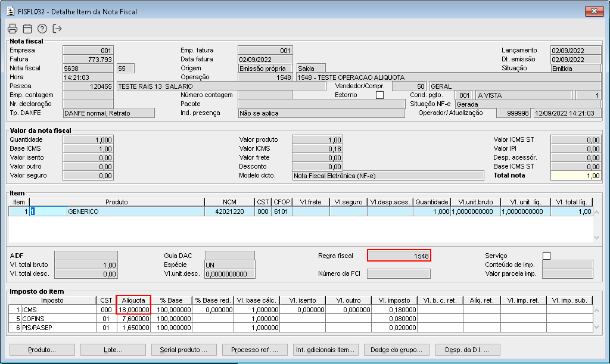
Task: Click the exit door icon
Action: tap(57, 29)
